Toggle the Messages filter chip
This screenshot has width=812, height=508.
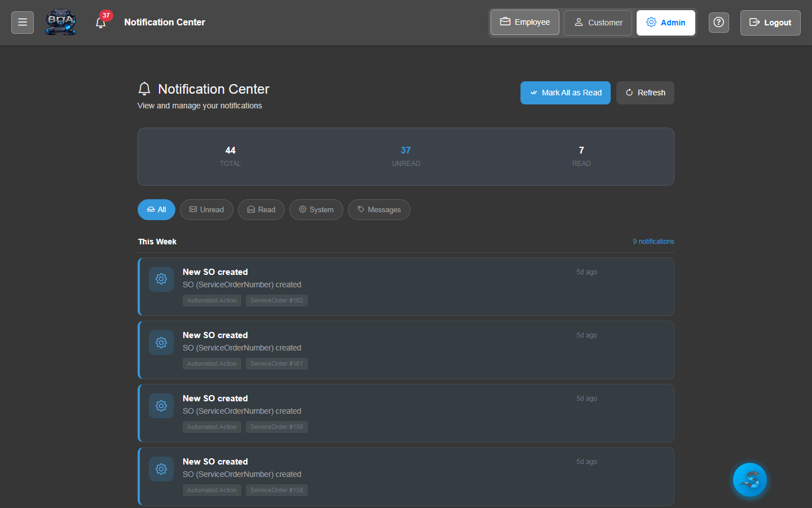click(x=379, y=209)
